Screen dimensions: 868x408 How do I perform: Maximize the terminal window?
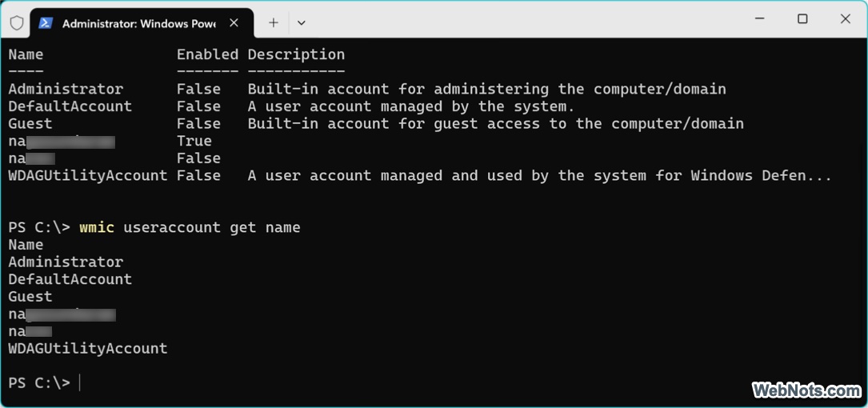pyautogui.click(x=802, y=19)
